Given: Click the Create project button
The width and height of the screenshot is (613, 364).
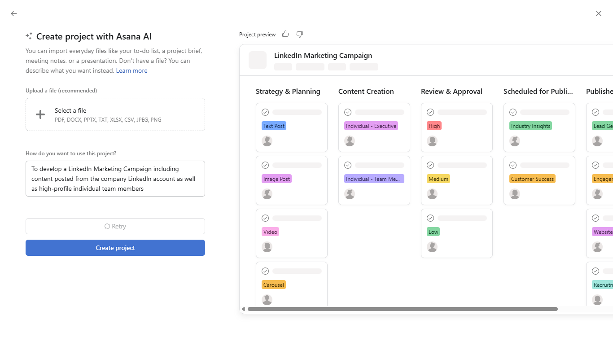Looking at the screenshot, I should point(115,247).
